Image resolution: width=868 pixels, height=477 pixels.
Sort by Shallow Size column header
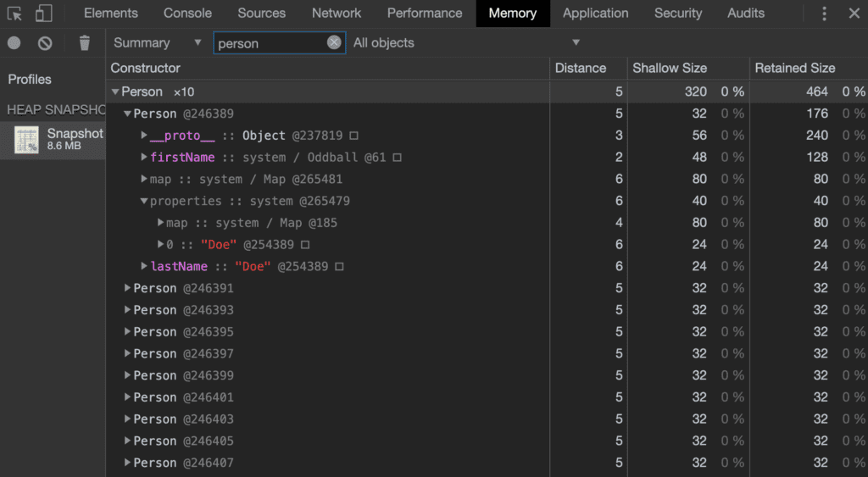(669, 68)
